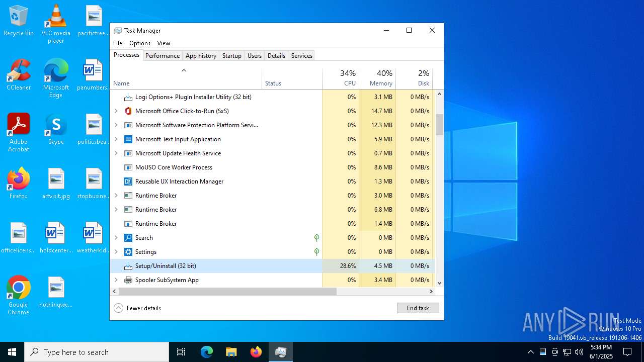Open CCleaner desktop shortcut

click(x=19, y=75)
